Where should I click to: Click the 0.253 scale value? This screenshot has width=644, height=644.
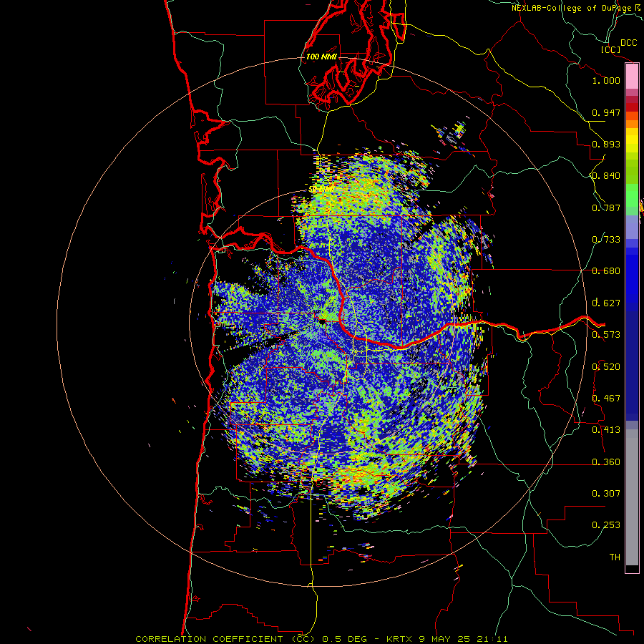606,525
